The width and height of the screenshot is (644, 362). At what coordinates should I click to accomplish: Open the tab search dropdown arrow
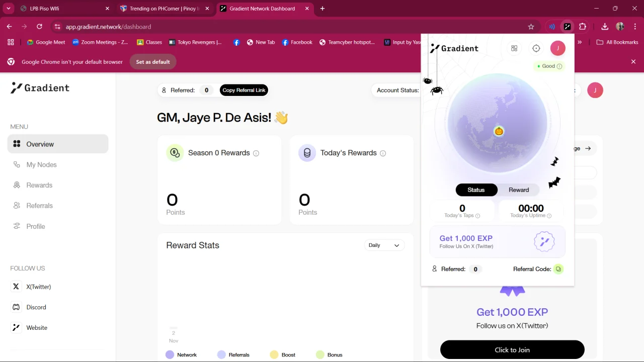tap(9, 9)
